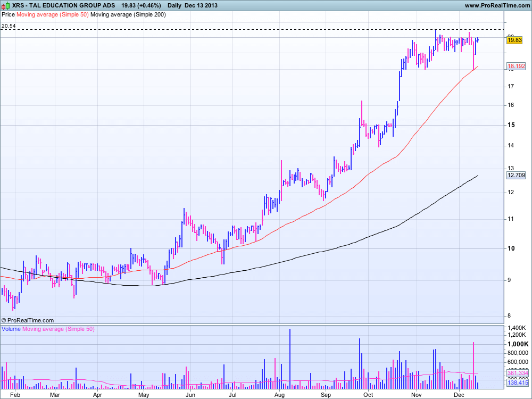Click the 1,200K volume axis label

point(517,335)
